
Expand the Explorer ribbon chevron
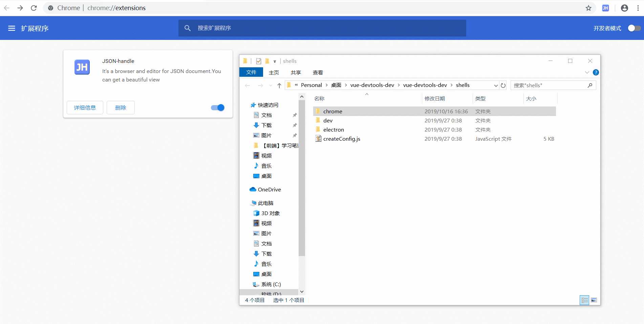(x=587, y=72)
